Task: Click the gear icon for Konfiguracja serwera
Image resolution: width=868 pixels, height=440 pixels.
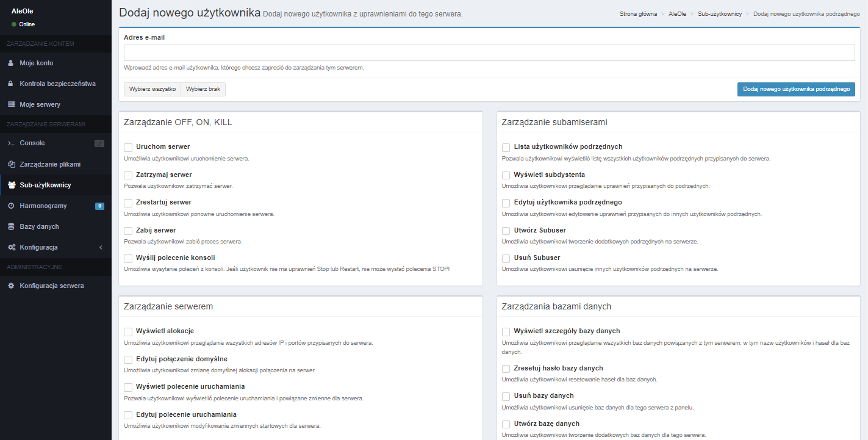Action: point(11,286)
